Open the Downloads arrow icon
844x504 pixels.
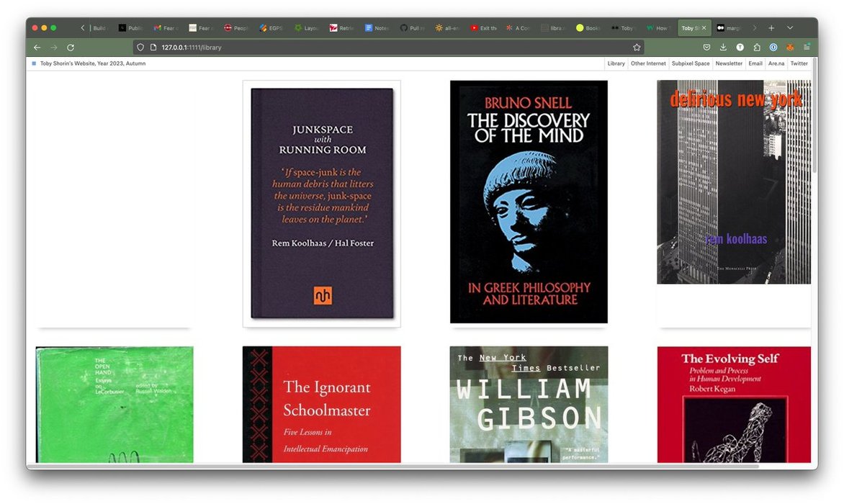coord(724,48)
